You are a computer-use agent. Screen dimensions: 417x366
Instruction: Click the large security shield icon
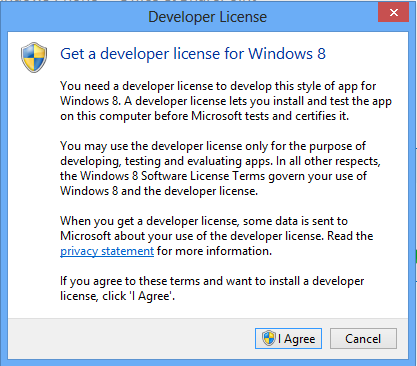click(x=34, y=57)
